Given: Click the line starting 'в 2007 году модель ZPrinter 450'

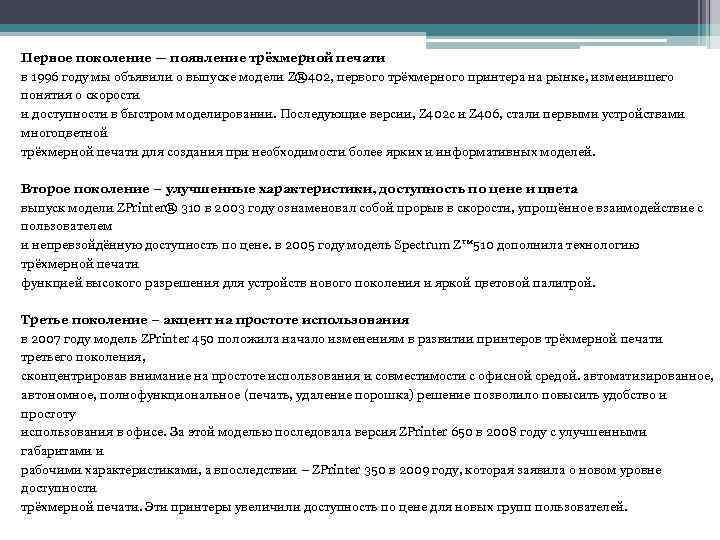Looking at the screenshot, I should click(342, 339).
